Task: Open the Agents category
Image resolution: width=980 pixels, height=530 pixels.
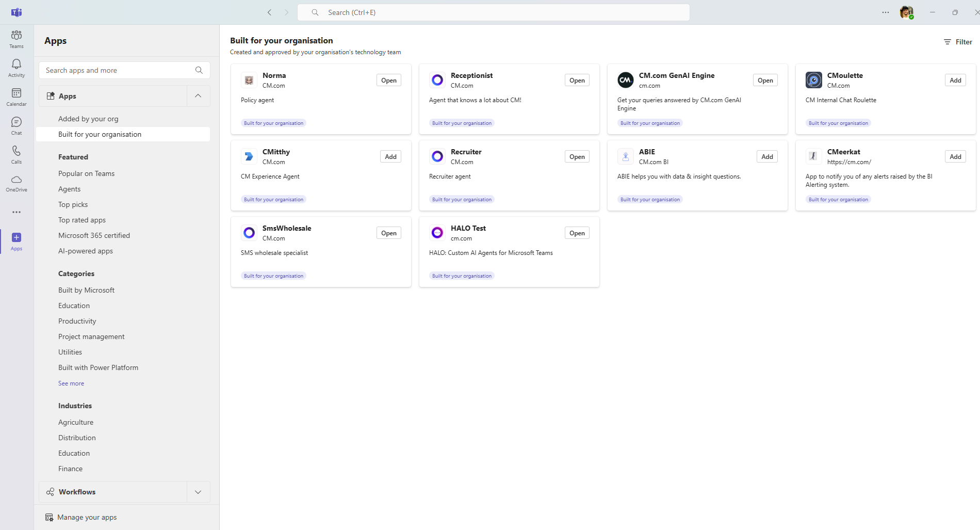Action: point(69,189)
